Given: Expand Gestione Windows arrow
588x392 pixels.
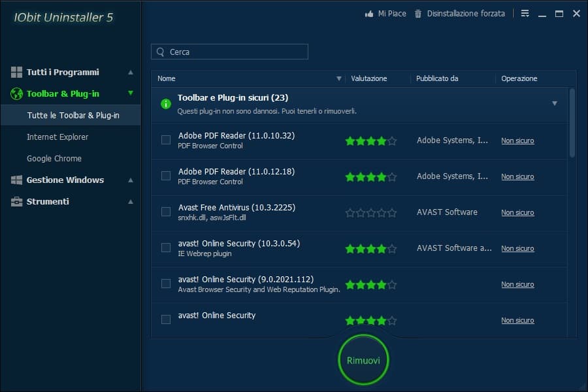Looking at the screenshot, I should (131, 180).
